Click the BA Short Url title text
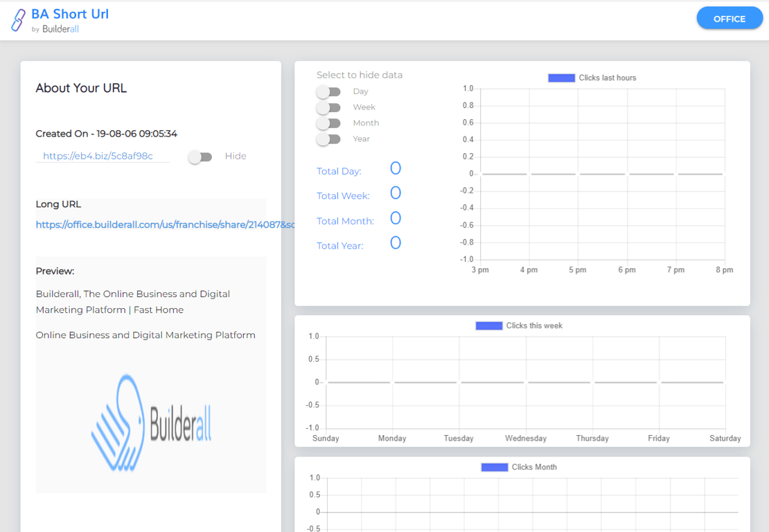The width and height of the screenshot is (769, 532). [70, 15]
